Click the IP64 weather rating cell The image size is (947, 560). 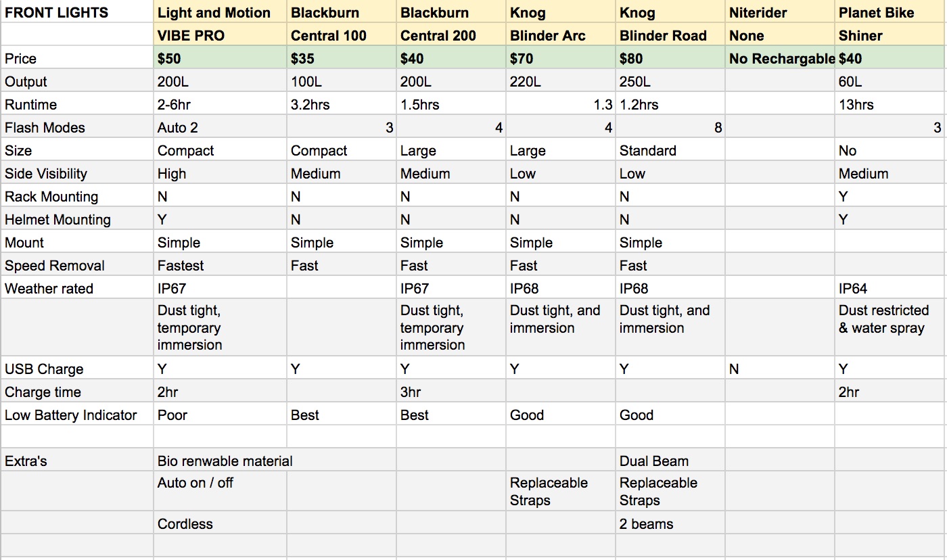890,288
